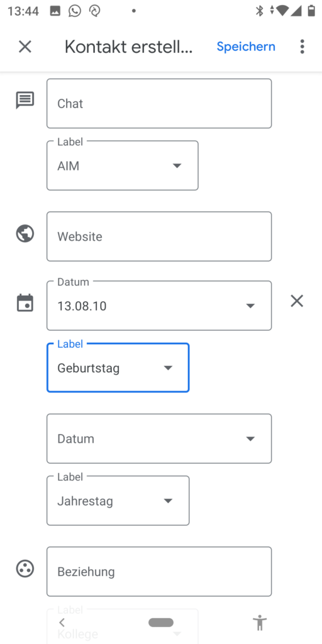Close the create contact screen with X

coord(25,47)
